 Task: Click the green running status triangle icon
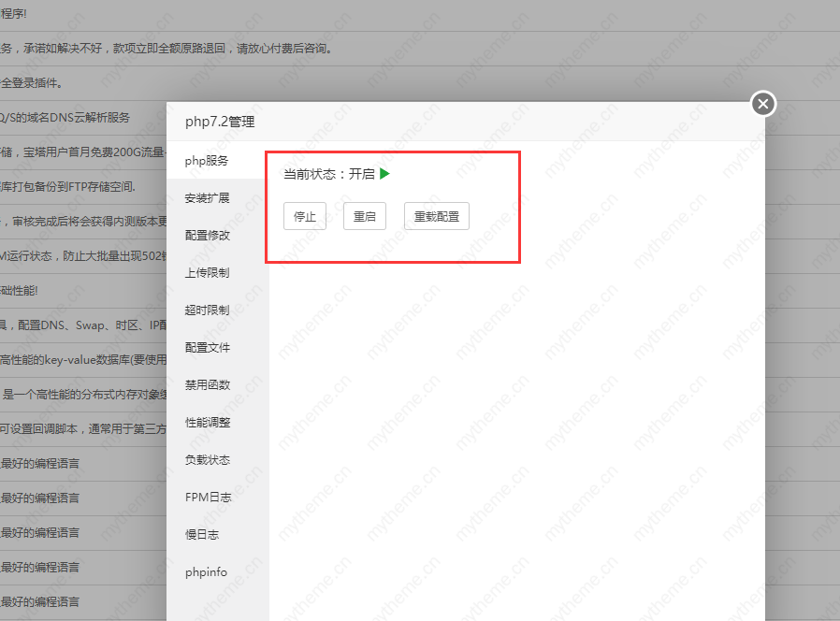click(384, 173)
